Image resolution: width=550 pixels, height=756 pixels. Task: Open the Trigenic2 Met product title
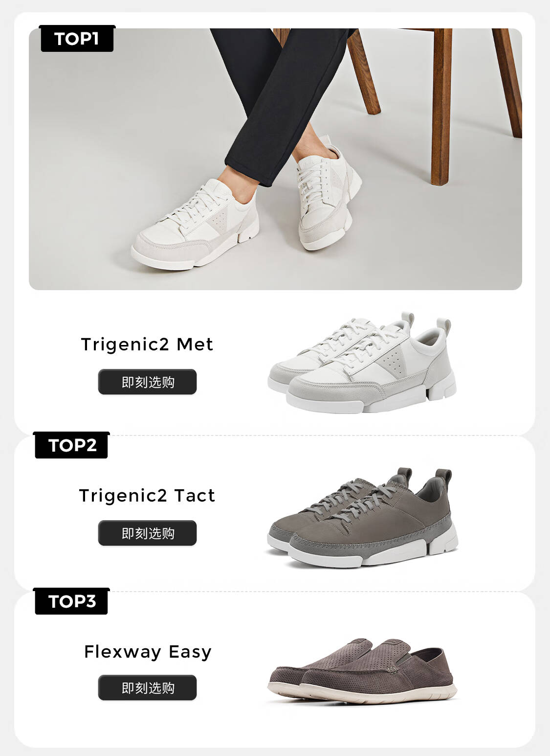coord(147,344)
